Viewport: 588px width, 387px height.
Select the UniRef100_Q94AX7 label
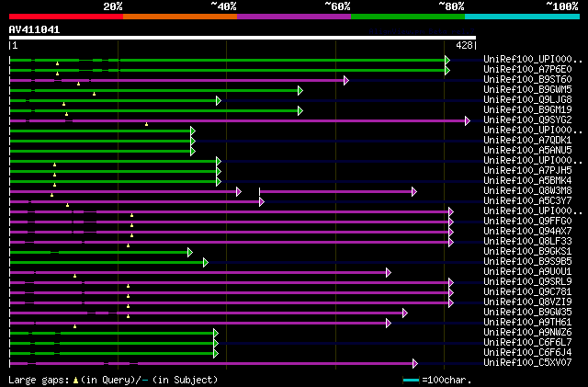coord(527,232)
